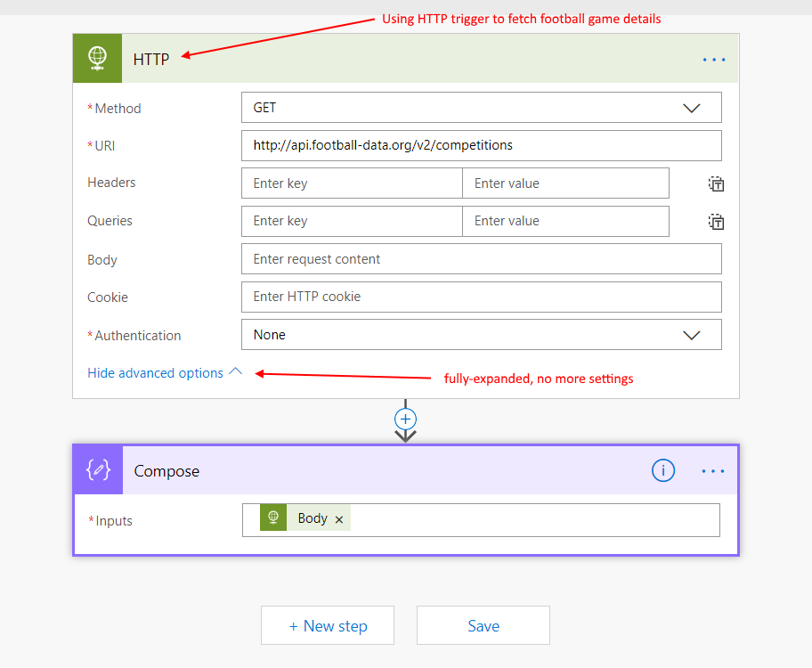
Task: Click the Compose curly braces icon
Action: (x=98, y=470)
